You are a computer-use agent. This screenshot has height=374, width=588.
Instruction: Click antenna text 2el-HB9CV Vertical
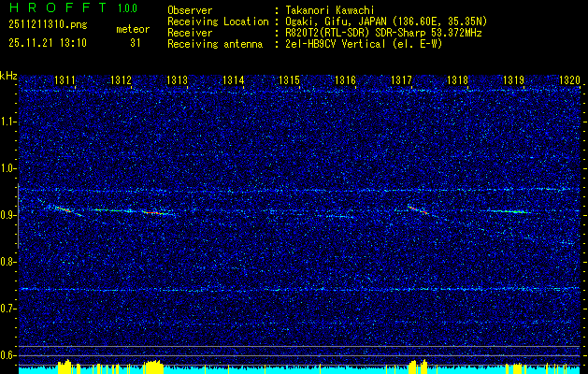click(334, 44)
